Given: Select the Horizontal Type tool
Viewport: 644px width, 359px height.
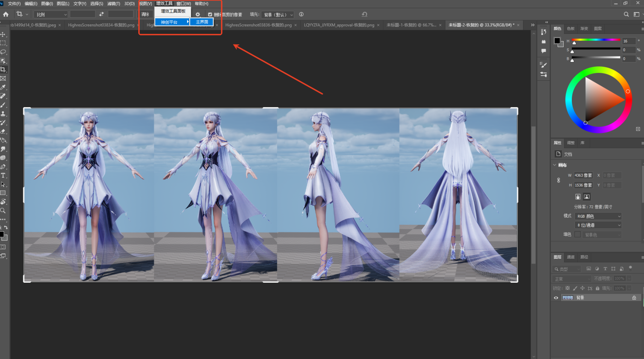Looking at the screenshot, I should [3, 176].
